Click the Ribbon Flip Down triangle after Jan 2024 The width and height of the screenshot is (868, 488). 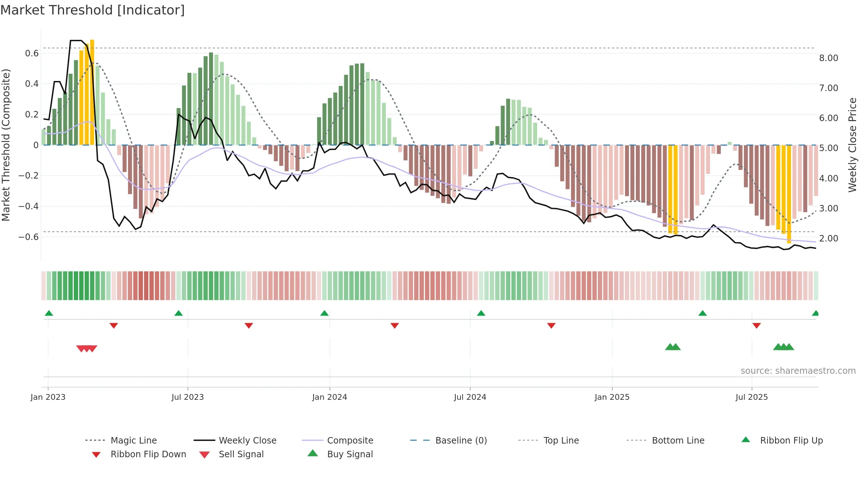pyautogui.click(x=395, y=326)
